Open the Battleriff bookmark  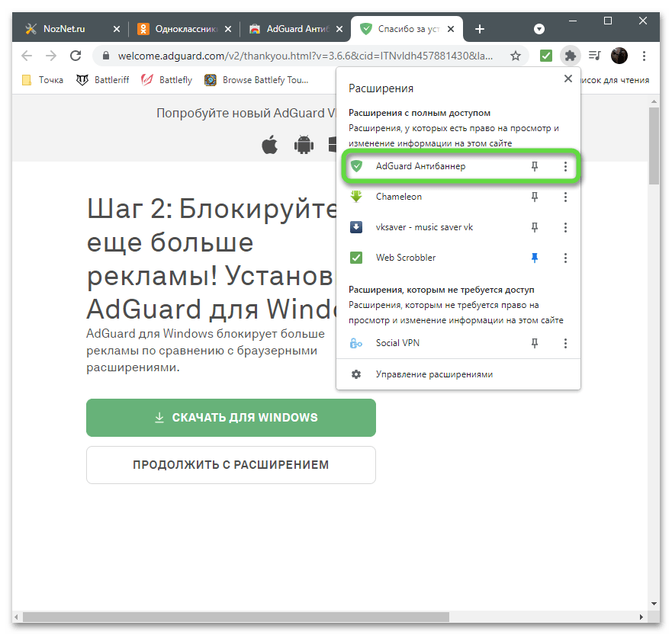tap(103, 80)
